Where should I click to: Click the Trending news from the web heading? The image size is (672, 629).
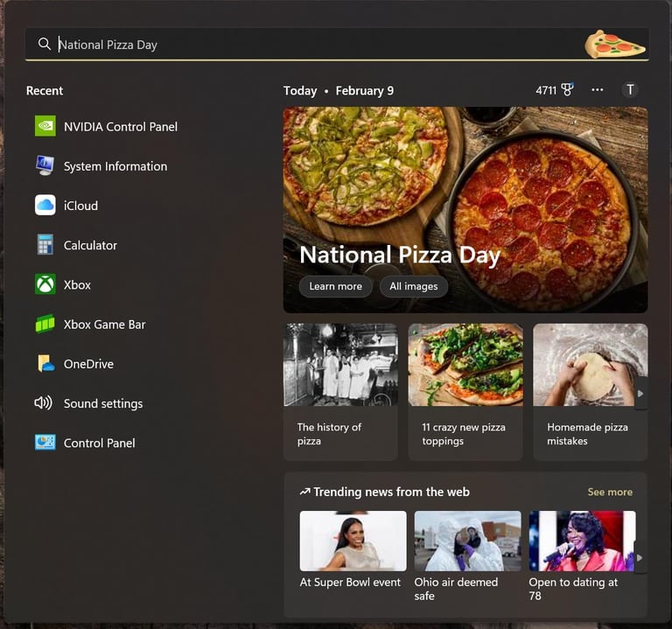[391, 492]
